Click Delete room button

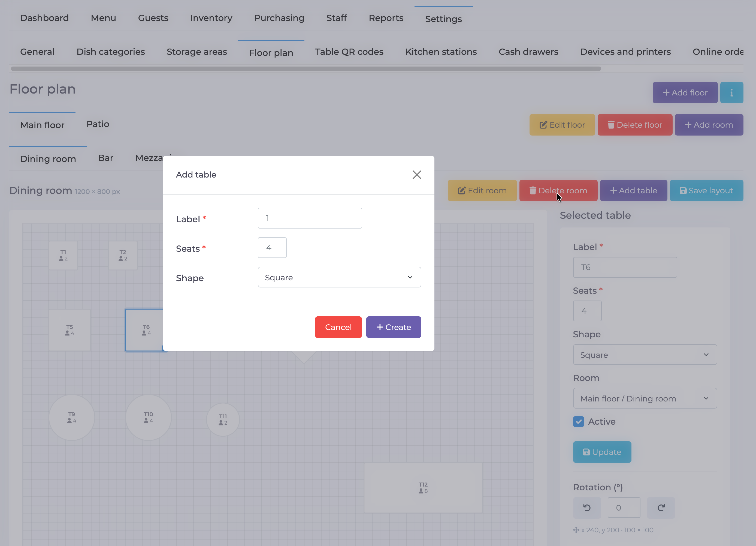(x=558, y=190)
